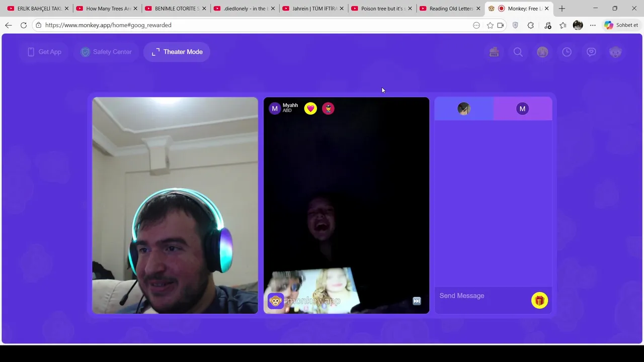Click the address bar URL

(108, 25)
